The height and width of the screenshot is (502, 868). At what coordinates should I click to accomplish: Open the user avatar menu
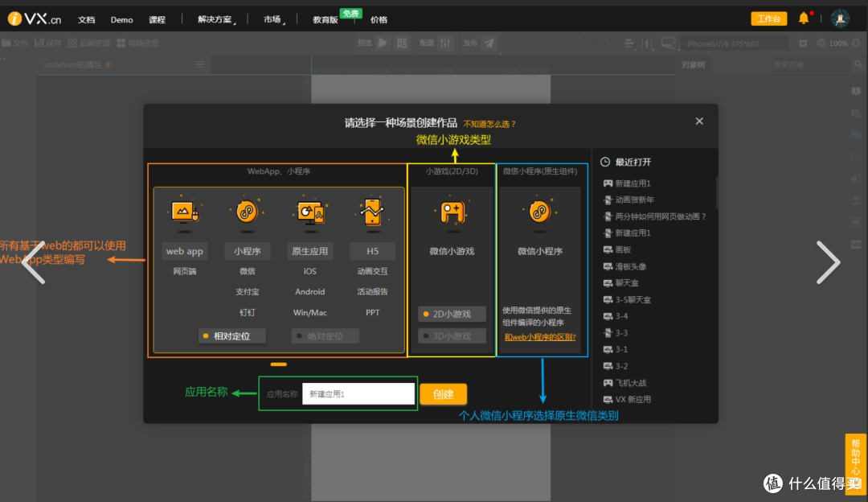coord(840,19)
